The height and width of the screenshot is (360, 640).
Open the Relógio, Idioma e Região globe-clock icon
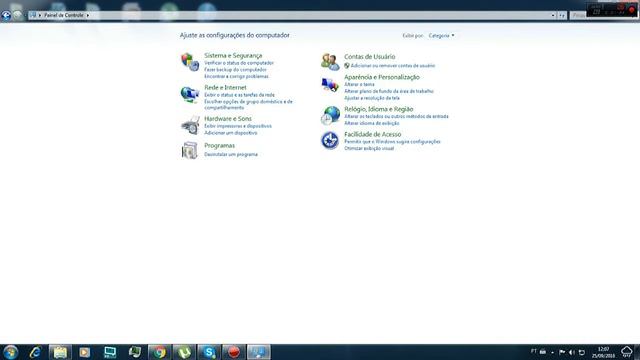point(330,115)
